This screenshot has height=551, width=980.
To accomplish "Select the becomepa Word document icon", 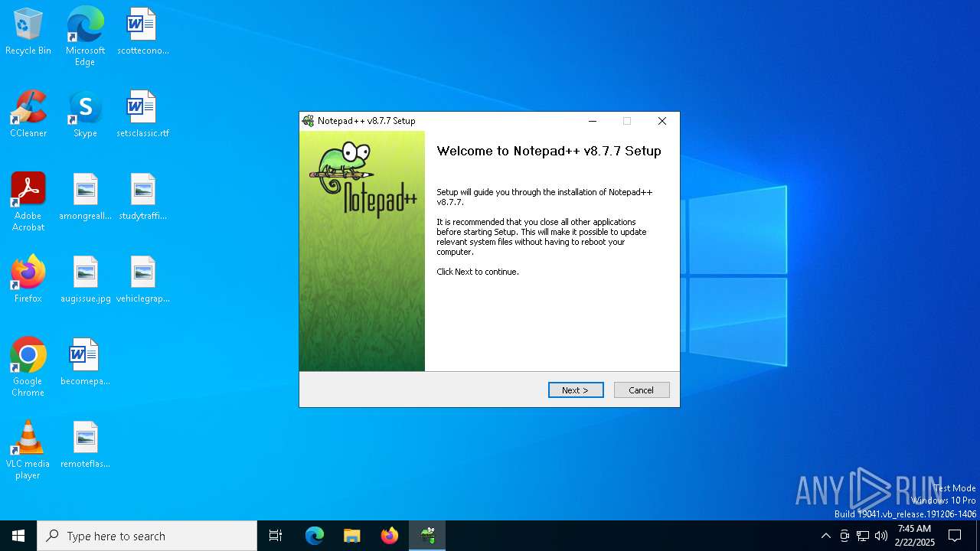I will [85, 363].
